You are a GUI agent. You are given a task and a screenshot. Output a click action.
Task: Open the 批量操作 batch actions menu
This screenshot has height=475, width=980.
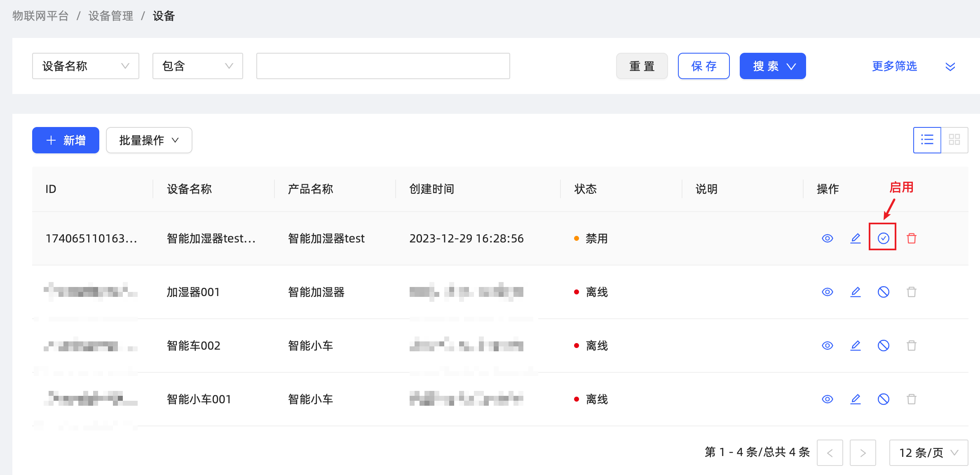[149, 140]
